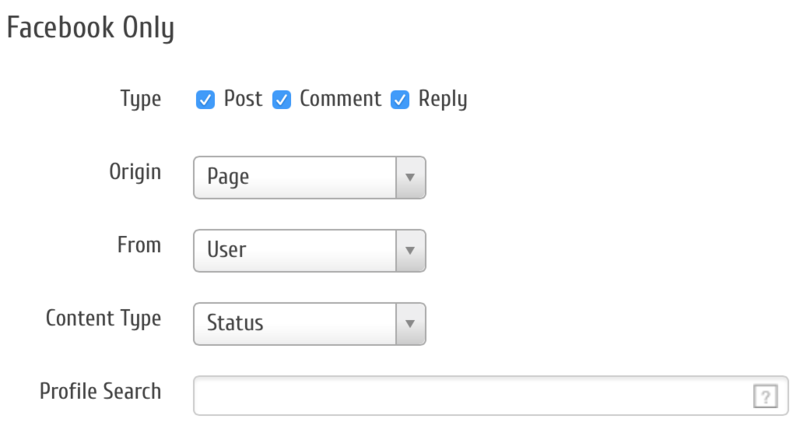Click into the Profile Search text field
The width and height of the screenshot is (800, 433).
pyautogui.click(x=470, y=396)
